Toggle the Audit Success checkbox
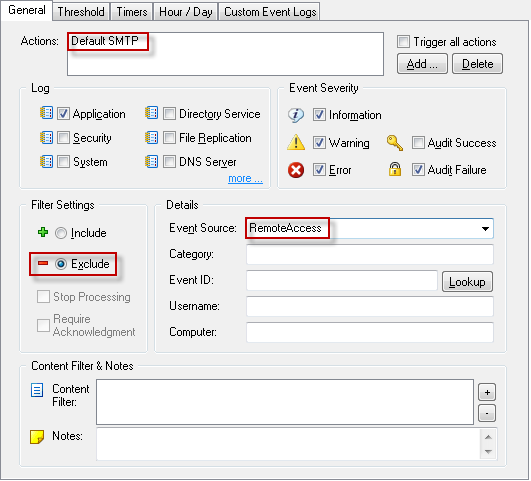 point(418,143)
